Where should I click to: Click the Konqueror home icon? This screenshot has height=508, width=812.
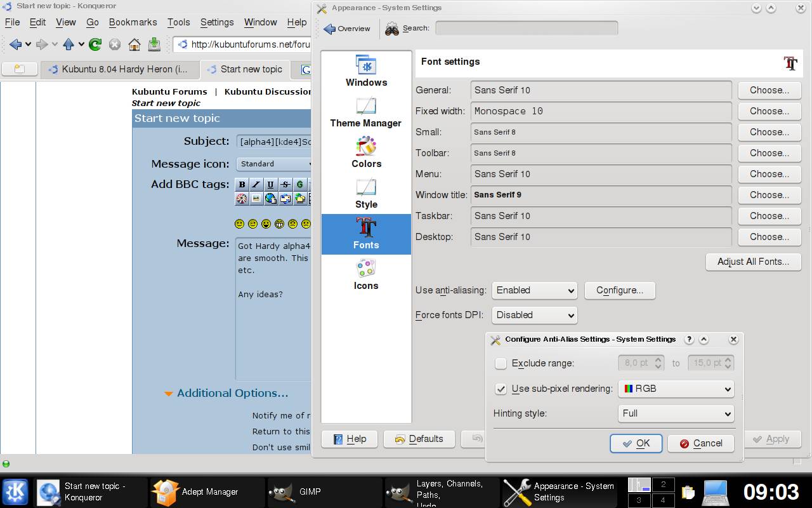(x=134, y=44)
